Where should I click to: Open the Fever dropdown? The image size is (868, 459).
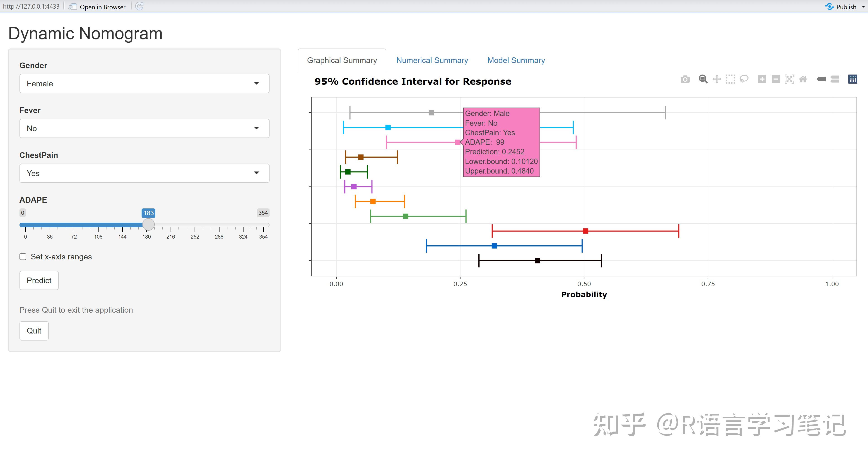pos(144,128)
